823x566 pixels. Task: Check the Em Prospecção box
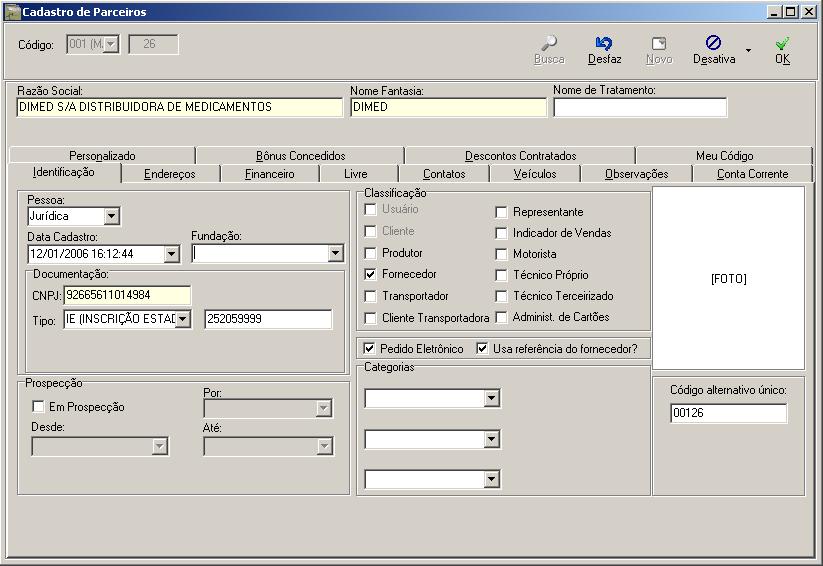(38, 407)
